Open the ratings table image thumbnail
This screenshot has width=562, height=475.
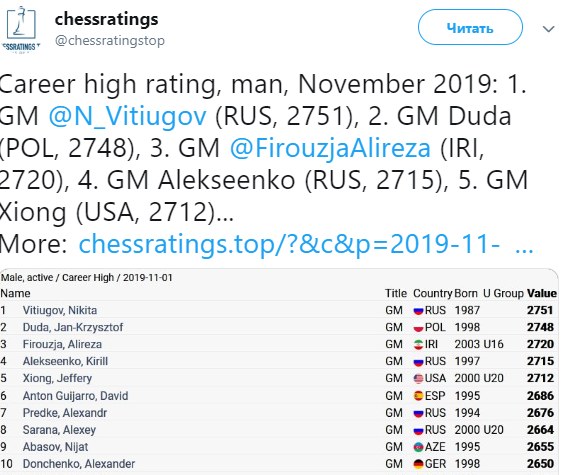[x=279, y=371]
